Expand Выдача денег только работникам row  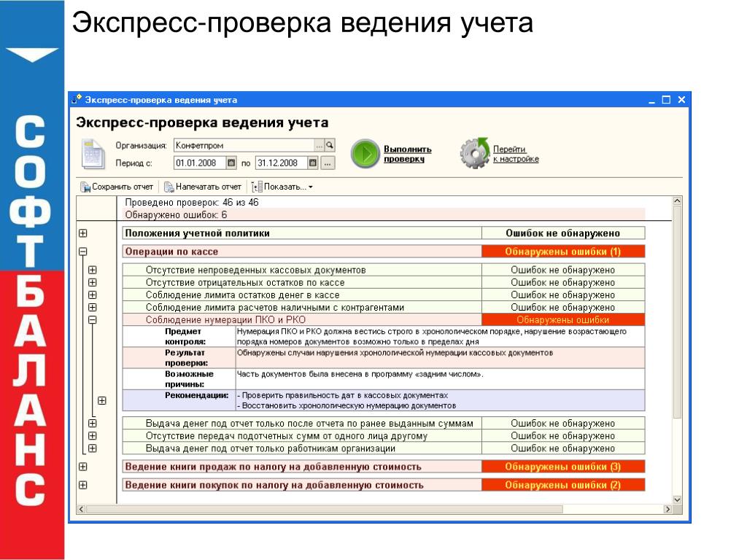pos(93,448)
